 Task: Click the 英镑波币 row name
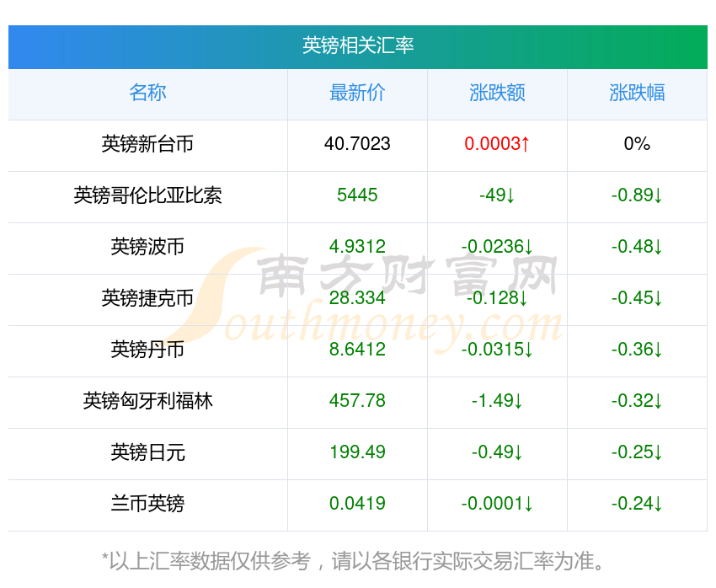(x=147, y=247)
